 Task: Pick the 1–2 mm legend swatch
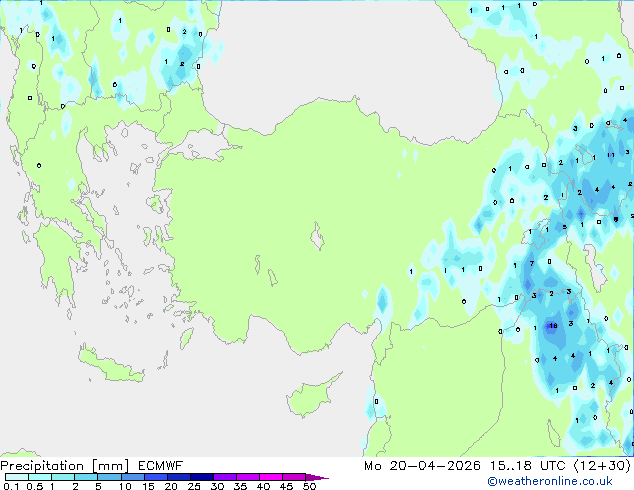[63, 477]
